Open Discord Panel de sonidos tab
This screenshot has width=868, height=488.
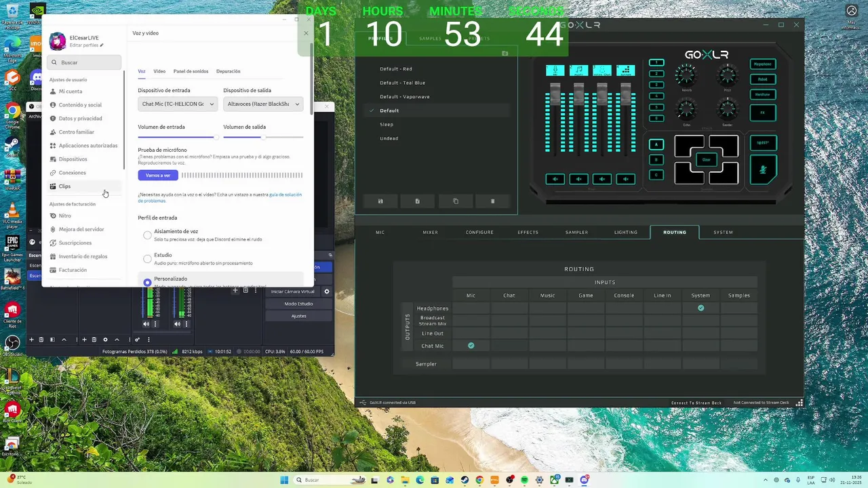(191, 71)
